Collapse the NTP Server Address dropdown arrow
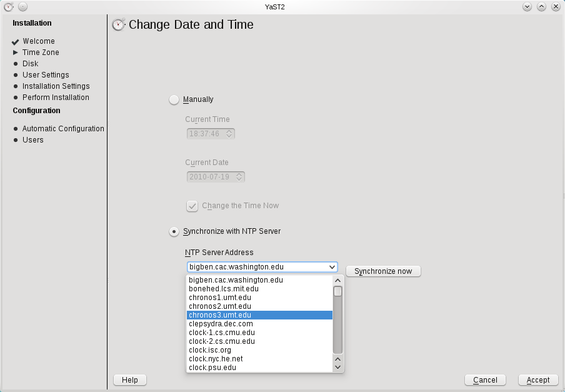Image resolution: width=565 pixels, height=392 pixels. point(332,267)
